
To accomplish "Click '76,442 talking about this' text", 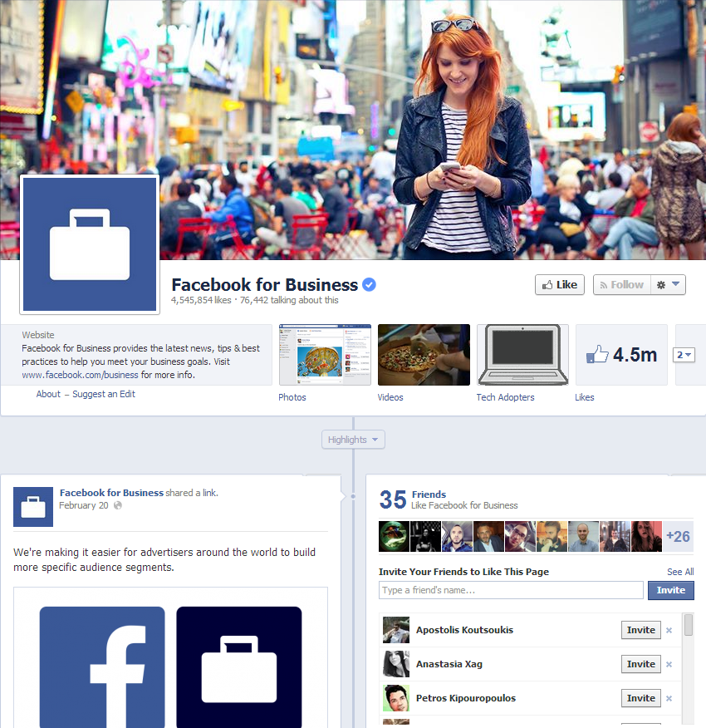I will click(289, 300).
